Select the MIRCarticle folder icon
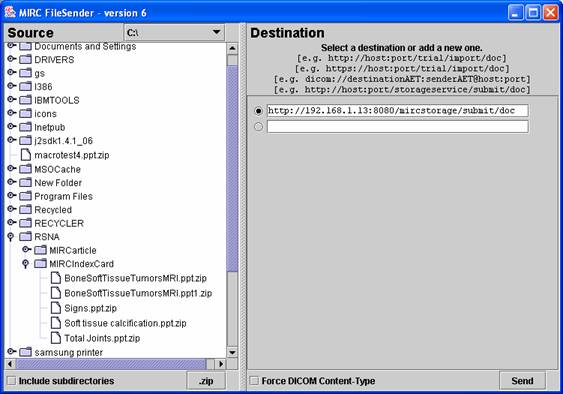The image size is (563, 394). coord(41,250)
